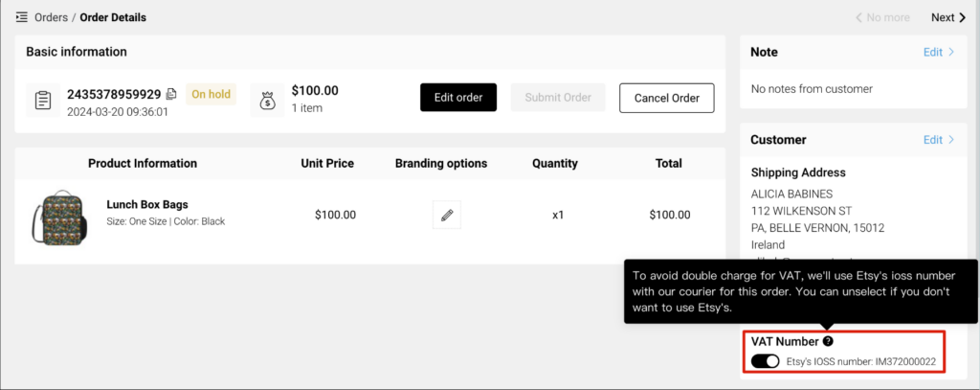The height and width of the screenshot is (390, 980).
Task: Click the Product Information column header
Action: tap(143, 164)
